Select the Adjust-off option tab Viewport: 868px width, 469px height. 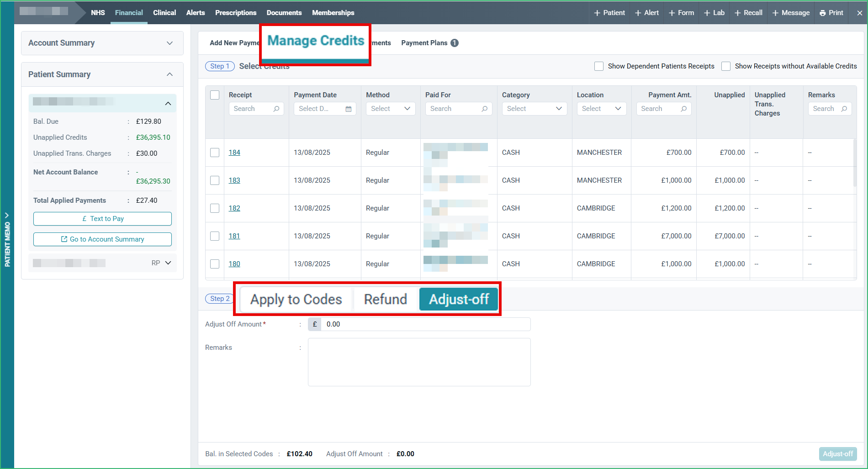coord(459,299)
